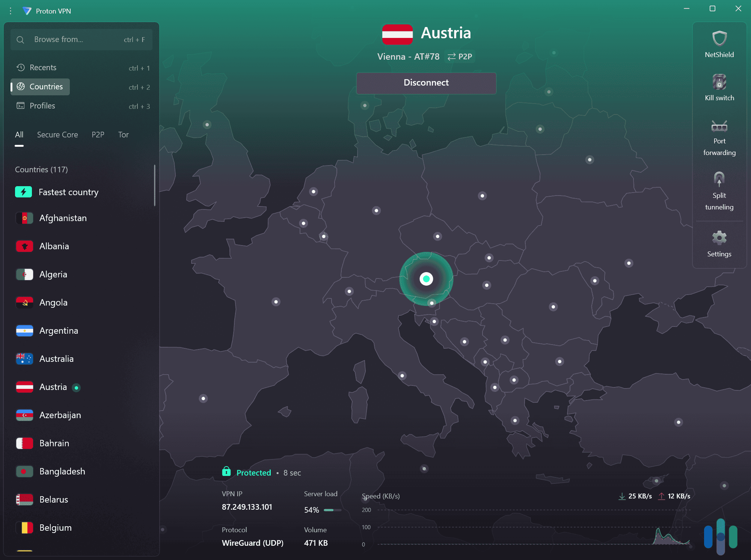This screenshot has height=560, width=751.
Task: Open the Recents section
Action: coord(43,68)
